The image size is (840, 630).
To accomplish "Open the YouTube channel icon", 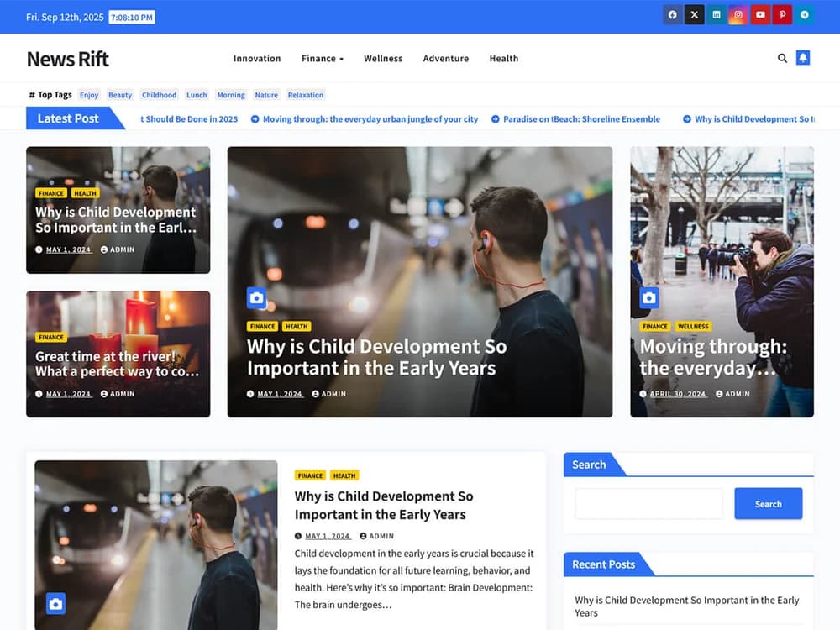I will tap(760, 14).
